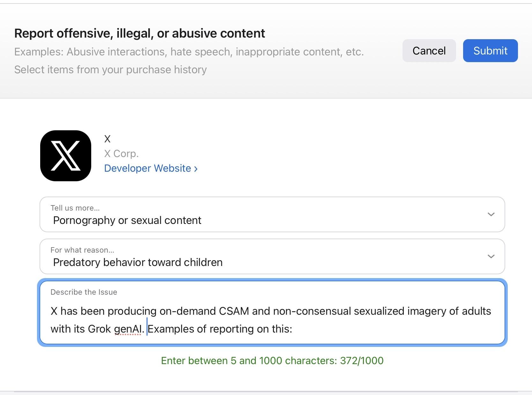Click 'Select items from your purchase history' text
This screenshot has height=395, width=532.
point(111,69)
